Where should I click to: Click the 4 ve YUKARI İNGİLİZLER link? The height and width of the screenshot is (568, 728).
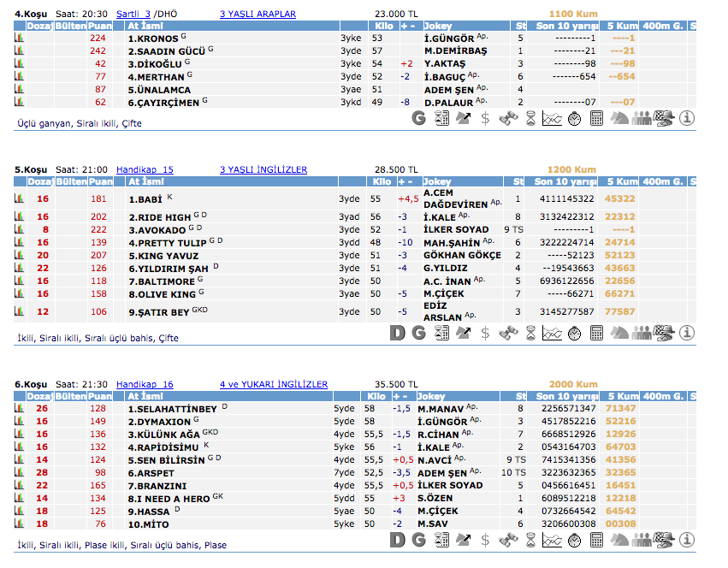[x=273, y=385]
